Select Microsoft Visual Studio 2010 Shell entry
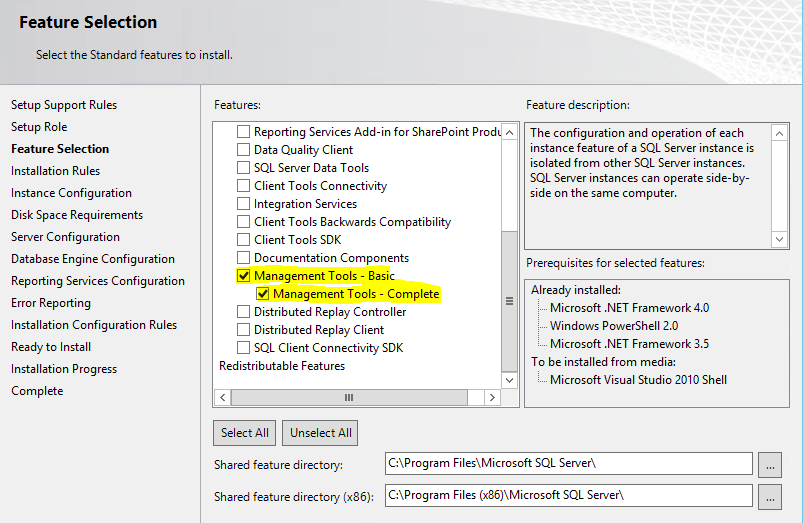This screenshot has height=523, width=803. click(x=638, y=380)
